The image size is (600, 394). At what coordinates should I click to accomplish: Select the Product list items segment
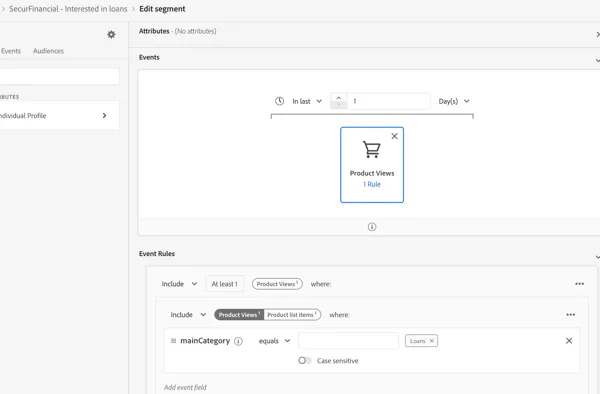tap(292, 315)
